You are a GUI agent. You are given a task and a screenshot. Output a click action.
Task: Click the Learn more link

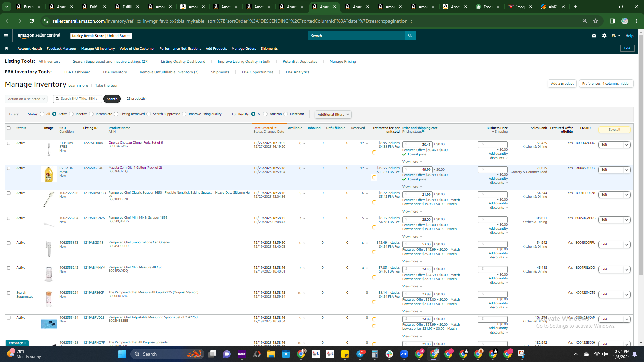(78, 86)
